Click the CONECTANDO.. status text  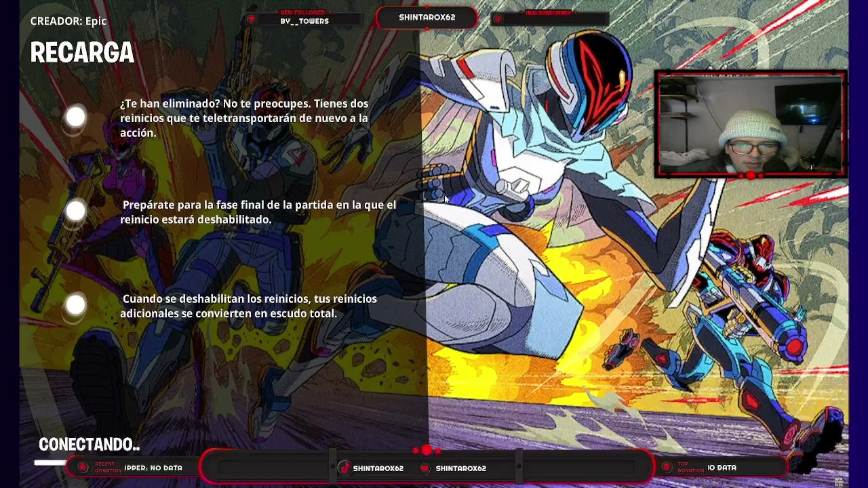click(89, 445)
